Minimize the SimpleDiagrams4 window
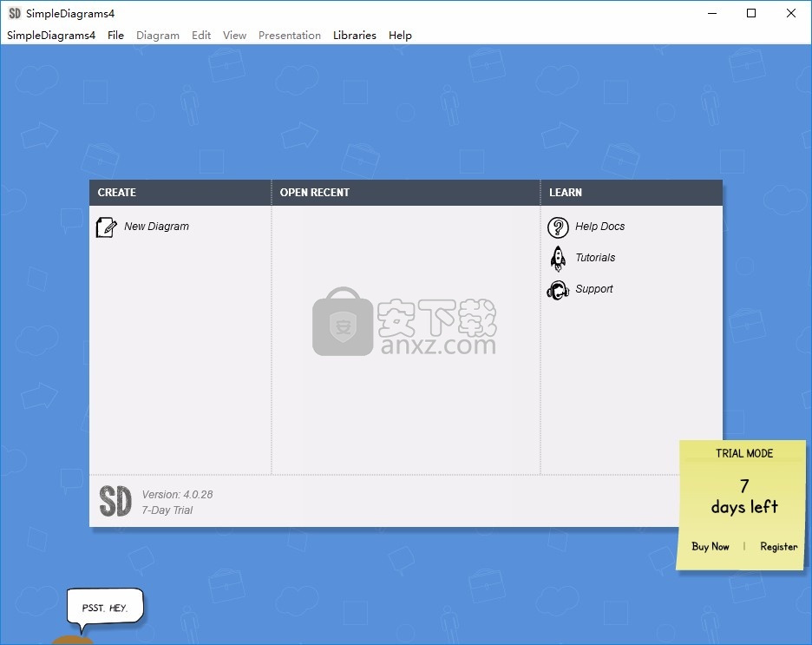The image size is (812, 645). [712, 14]
